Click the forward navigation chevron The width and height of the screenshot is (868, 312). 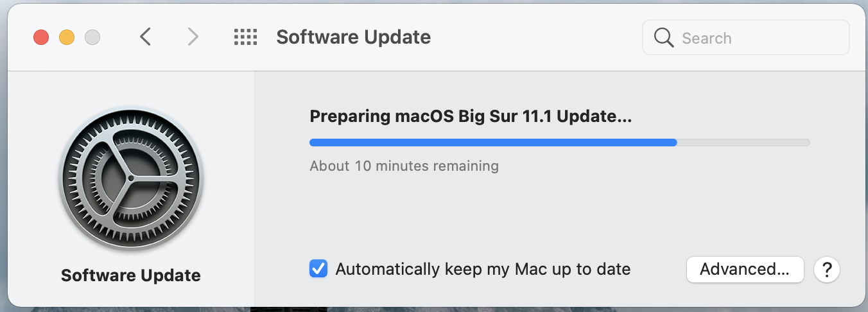(193, 37)
